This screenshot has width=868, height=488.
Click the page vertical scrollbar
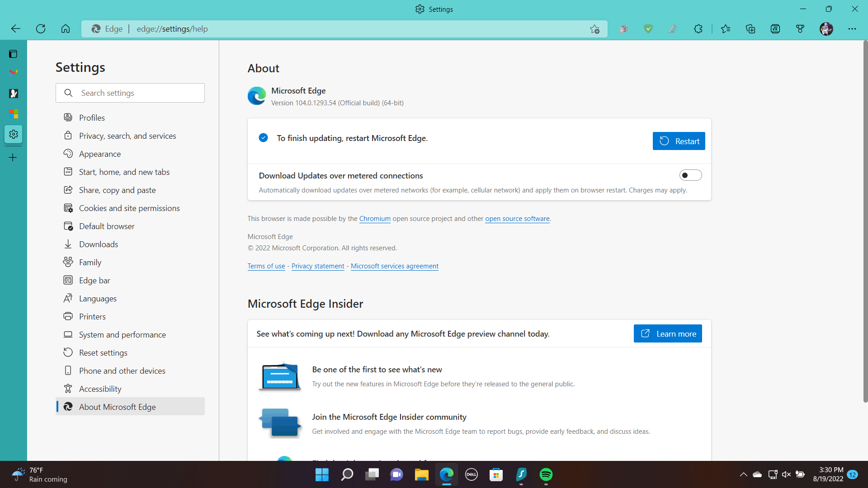tap(865, 221)
